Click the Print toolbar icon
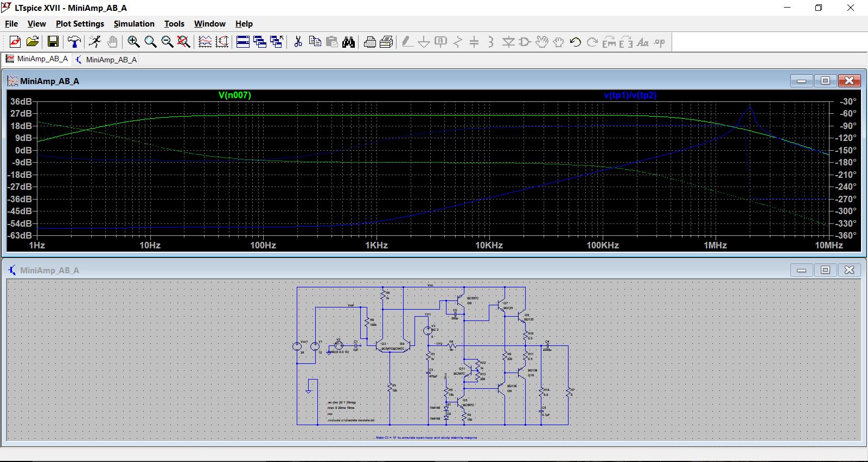Image resolution: width=868 pixels, height=462 pixels. pos(387,42)
